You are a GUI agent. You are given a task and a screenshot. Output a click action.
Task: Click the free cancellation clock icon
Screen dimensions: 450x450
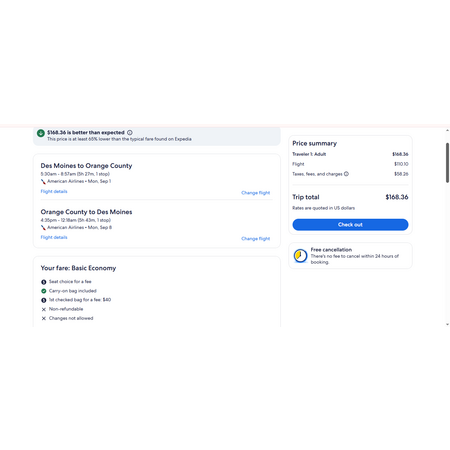tap(300, 256)
